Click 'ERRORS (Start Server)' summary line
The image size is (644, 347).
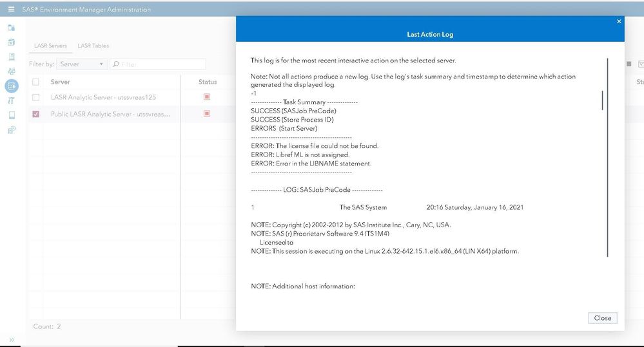284,128
